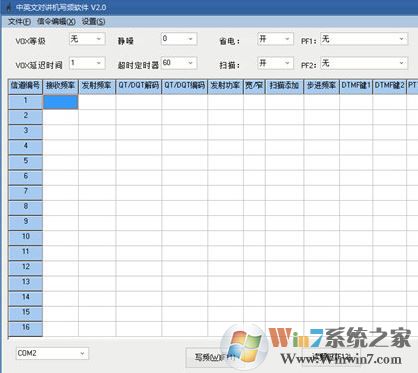418x373 pixels.
Task: Click the 发射功率 cell in channel 3 row
Action: point(225,132)
